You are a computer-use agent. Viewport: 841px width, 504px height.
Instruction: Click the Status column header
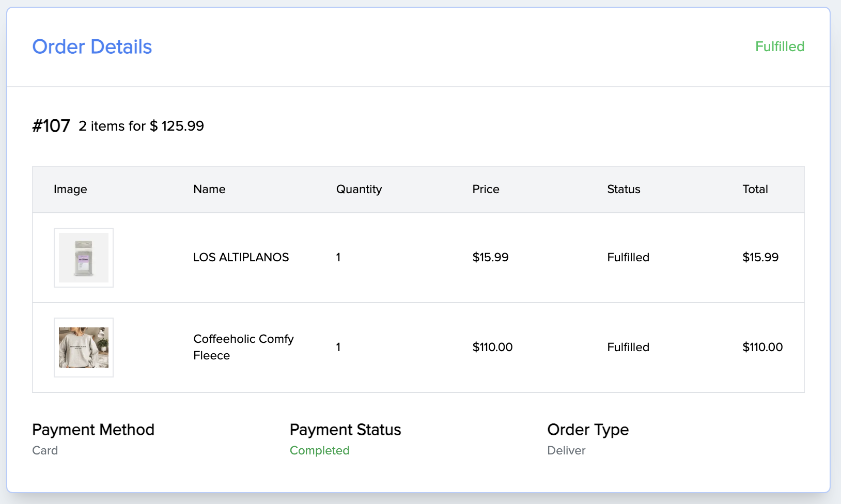click(624, 190)
